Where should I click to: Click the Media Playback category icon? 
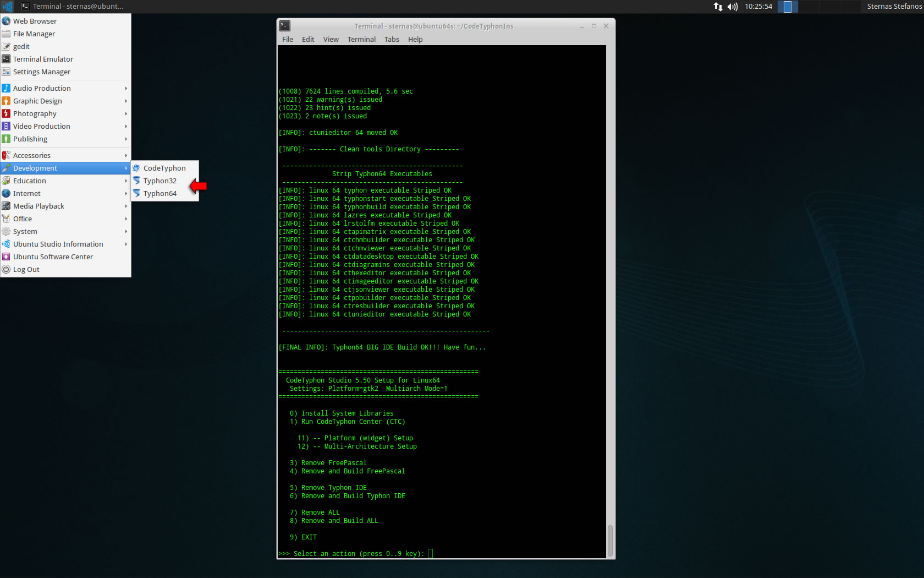(6, 206)
